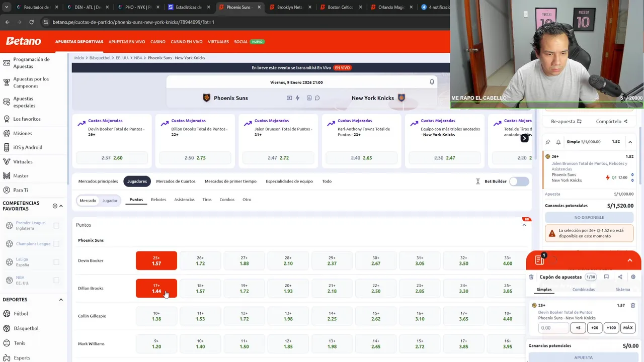This screenshot has width=644, height=362.
Task: Open the match statistics chart icon
Action: 309,98
